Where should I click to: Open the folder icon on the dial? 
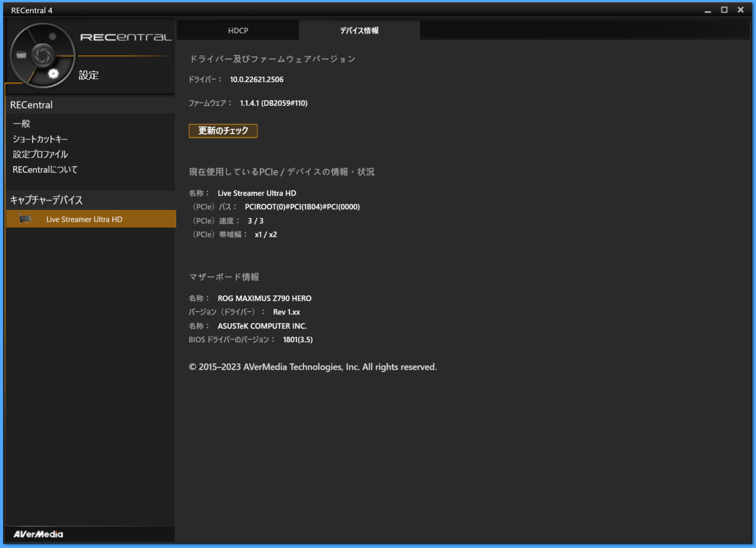21,55
